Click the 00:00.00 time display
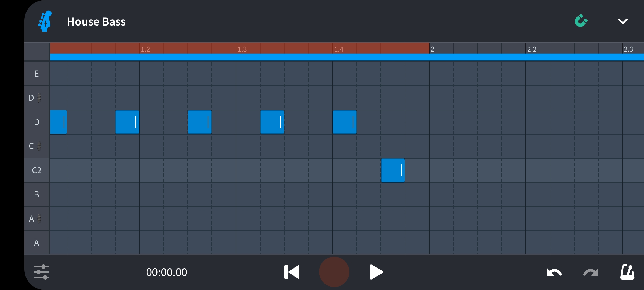The image size is (644, 290). coord(167,272)
